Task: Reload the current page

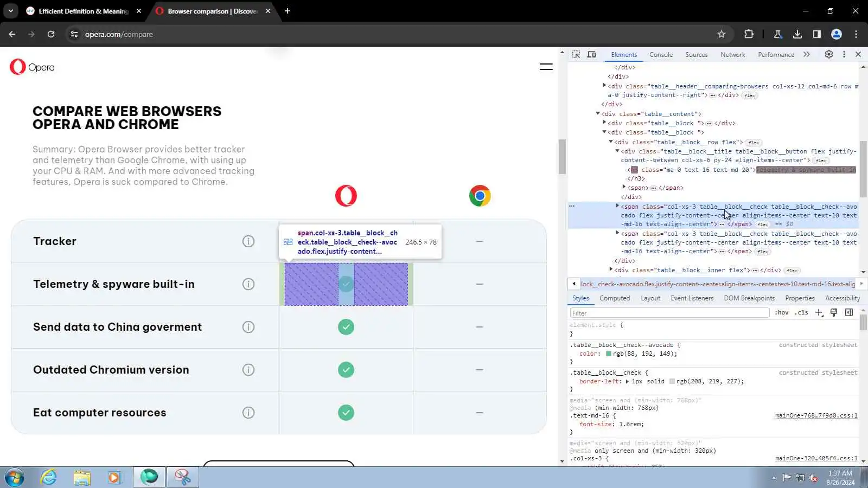Action: pos(51,34)
